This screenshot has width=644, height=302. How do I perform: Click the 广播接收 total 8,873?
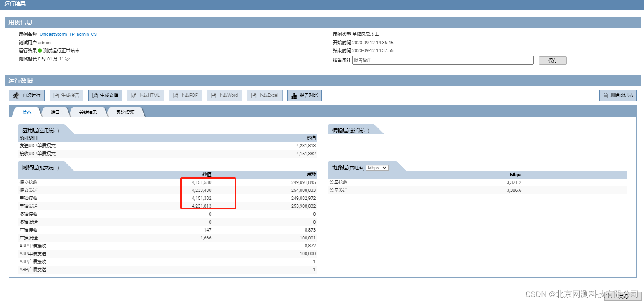click(x=310, y=230)
